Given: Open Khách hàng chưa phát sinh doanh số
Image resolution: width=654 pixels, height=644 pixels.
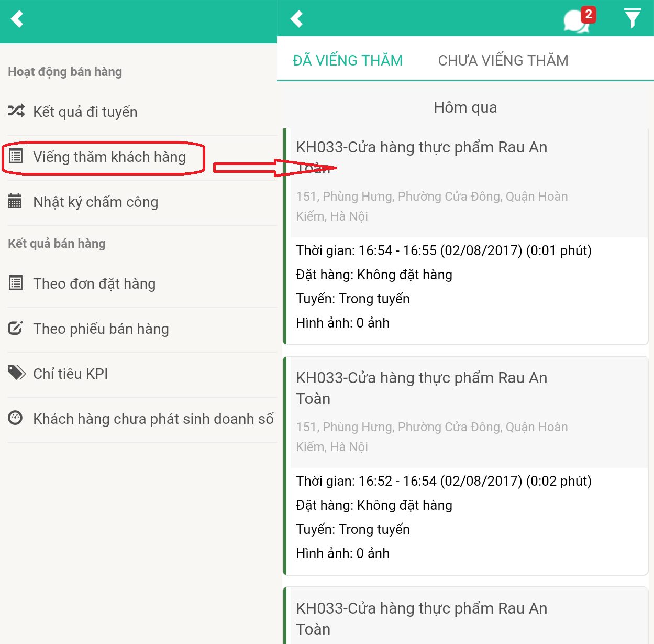Looking at the screenshot, I should click(142, 419).
